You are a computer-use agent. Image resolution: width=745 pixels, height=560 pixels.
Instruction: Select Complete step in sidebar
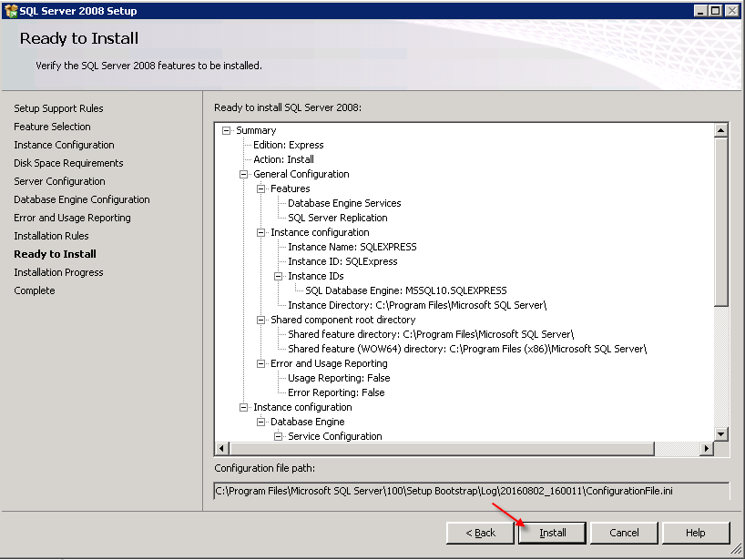pos(35,290)
